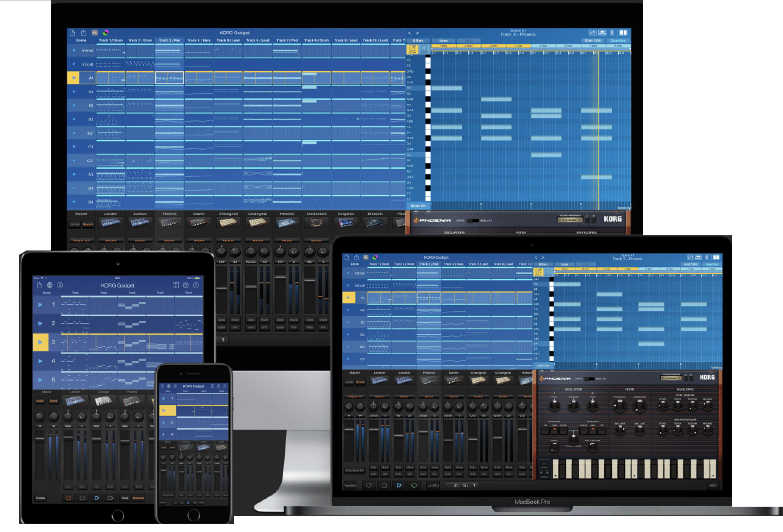The height and width of the screenshot is (532, 783).
Task: Click the new document icon on the iPad
Action: point(39,285)
